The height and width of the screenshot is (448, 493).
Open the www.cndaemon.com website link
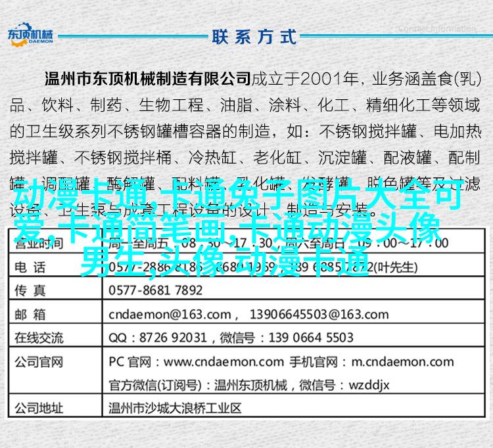coord(224,362)
